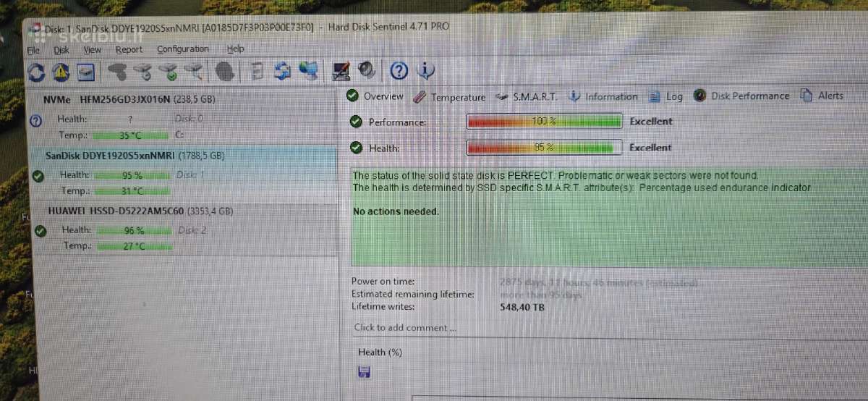Switch to the Overview tab
The image size is (868, 401).
pos(375,96)
